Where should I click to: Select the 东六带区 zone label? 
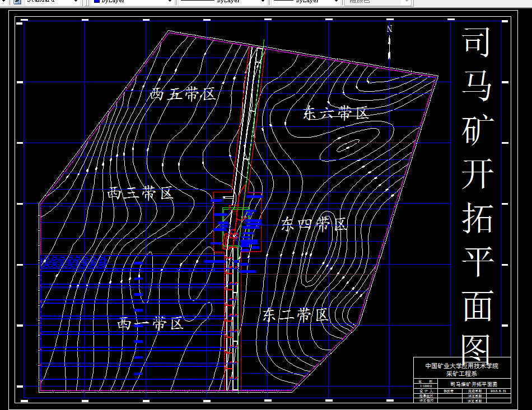coord(336,113)
